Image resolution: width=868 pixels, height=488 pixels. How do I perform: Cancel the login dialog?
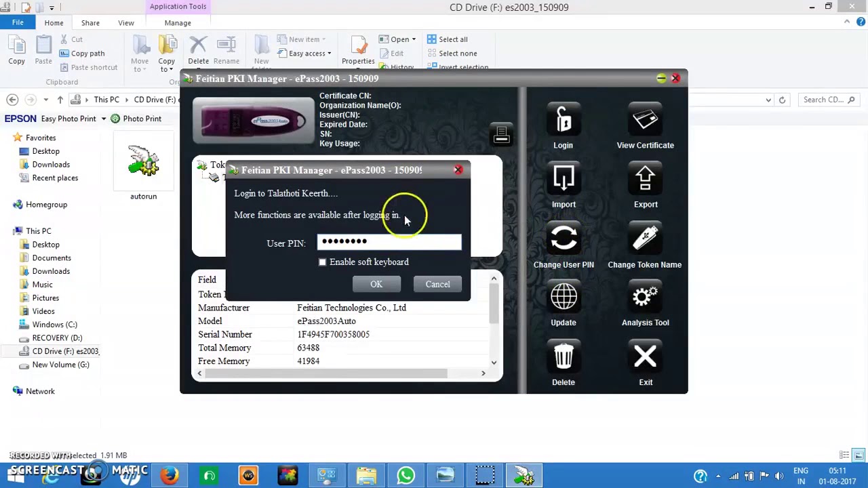click(x=437, y=284)
